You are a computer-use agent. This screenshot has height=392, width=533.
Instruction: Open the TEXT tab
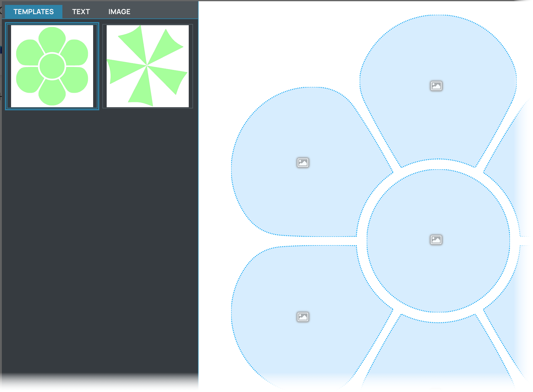tap(81, 12)
